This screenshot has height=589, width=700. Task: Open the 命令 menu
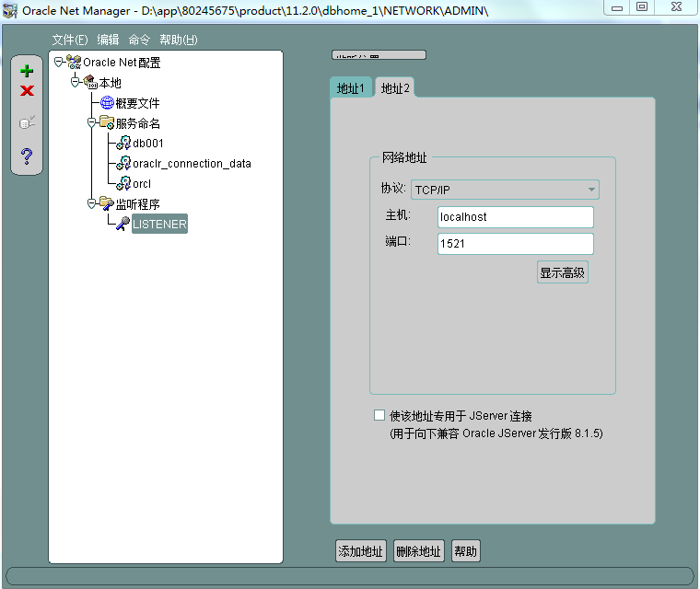tap(139, 40)
